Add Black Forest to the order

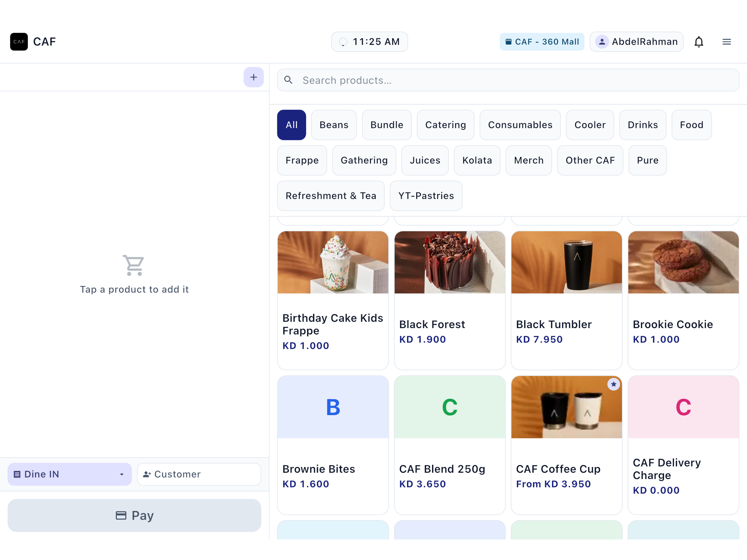point(450,300)
